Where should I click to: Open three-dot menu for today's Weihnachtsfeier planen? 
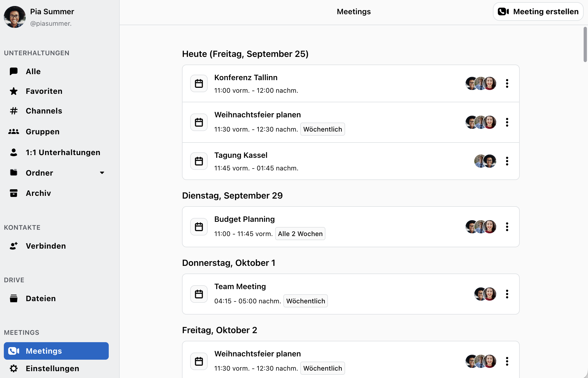[507, 122]
